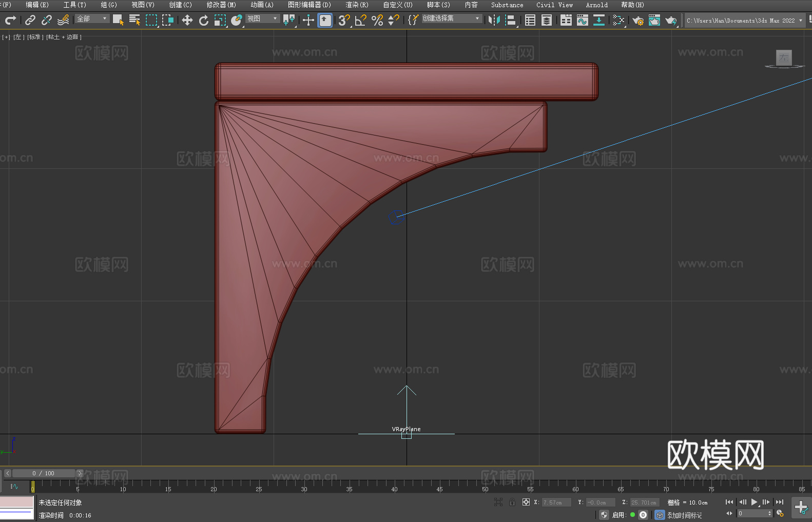Image resolution: width=812 pixels, height=522 pixels.
Task: Open the Layer Explorer icon
Action: tap(547, 20)
